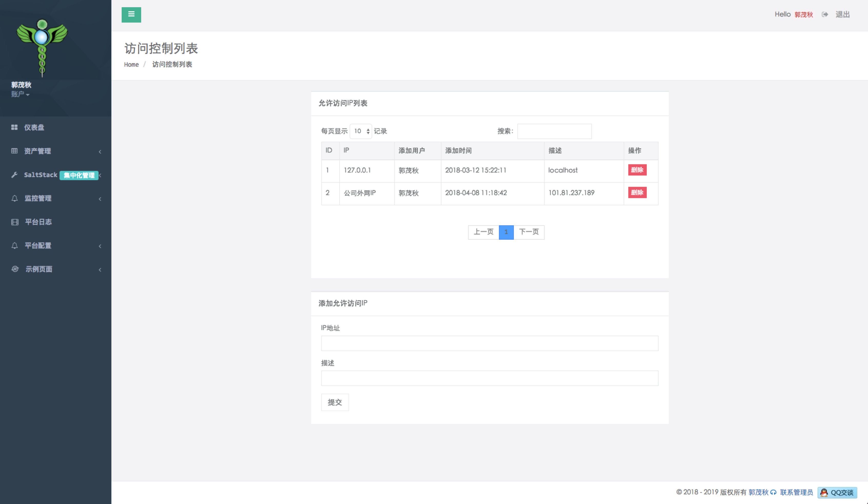The image size is (868, 504).
Task: Click the film icon beside 平台日志
Action: (14, 222)
